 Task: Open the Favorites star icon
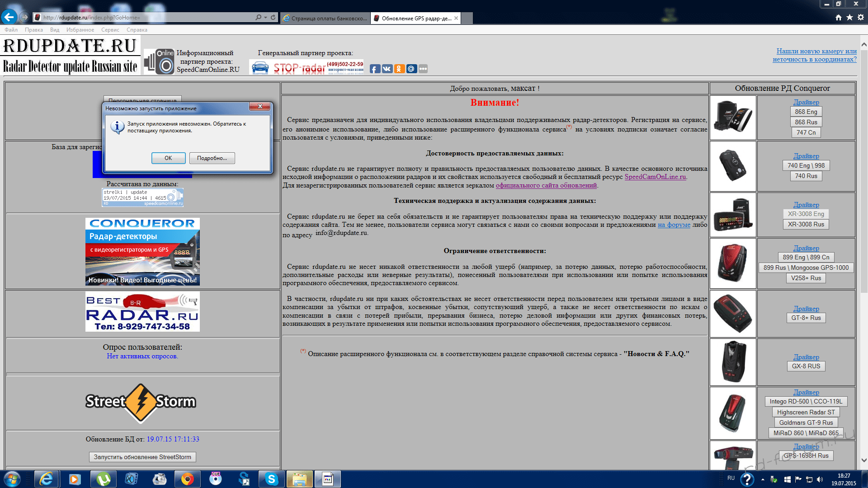(x=849, y=18)
